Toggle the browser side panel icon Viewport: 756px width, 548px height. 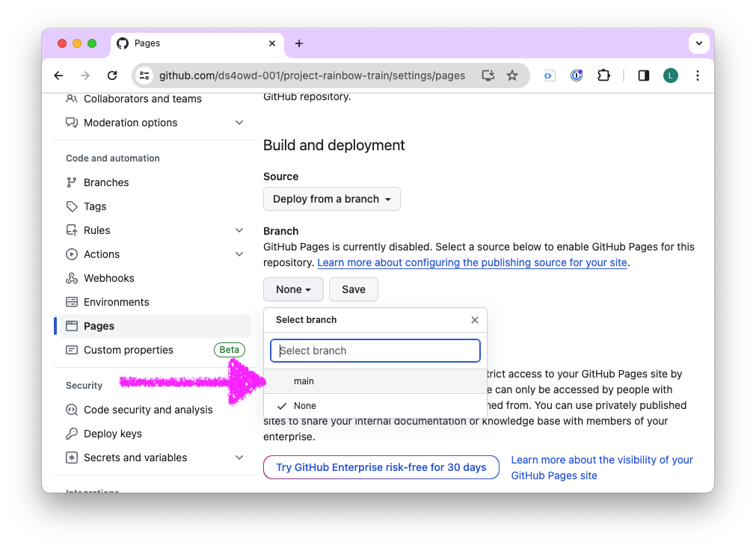tap(643, 76)
